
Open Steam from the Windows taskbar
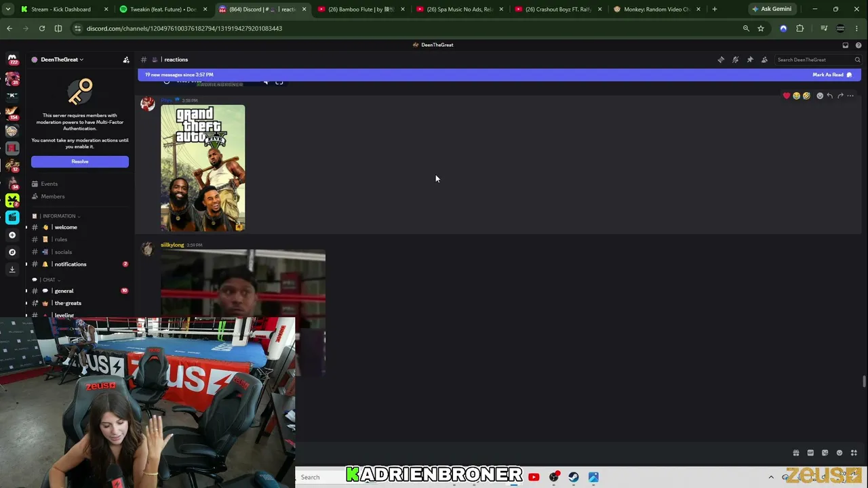(574, 477)
